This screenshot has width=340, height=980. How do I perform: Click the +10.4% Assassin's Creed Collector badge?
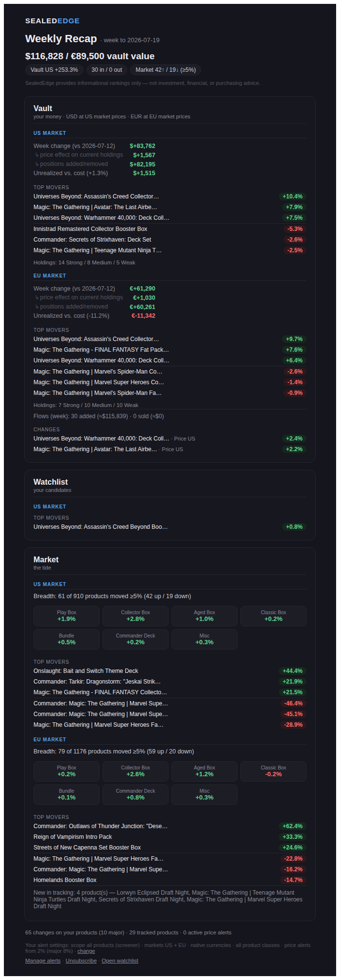[293, 196]
